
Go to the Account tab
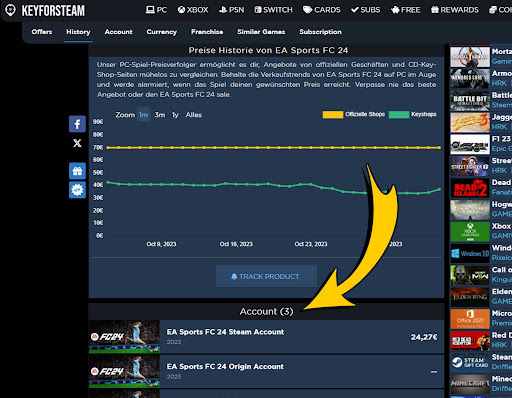pos(118,32)
